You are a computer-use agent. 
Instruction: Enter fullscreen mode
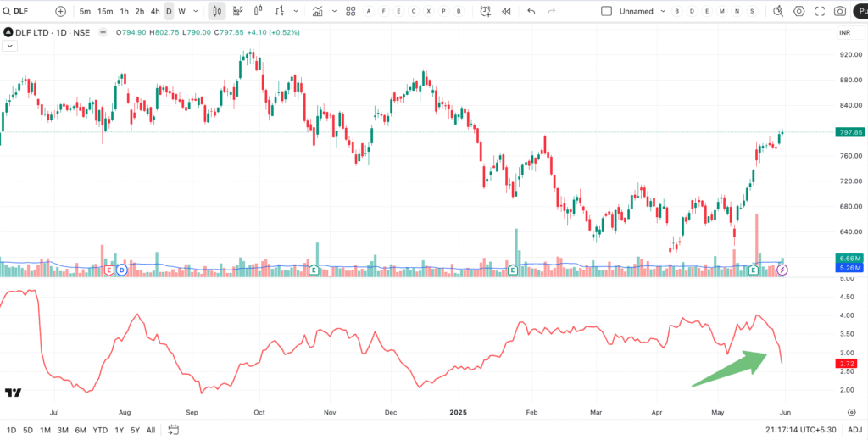[x=820, y=11]
